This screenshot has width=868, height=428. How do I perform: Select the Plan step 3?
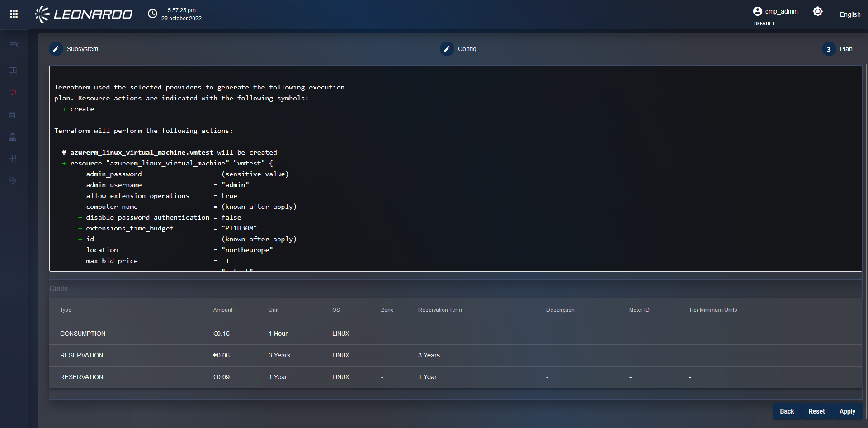click(829, 49)
